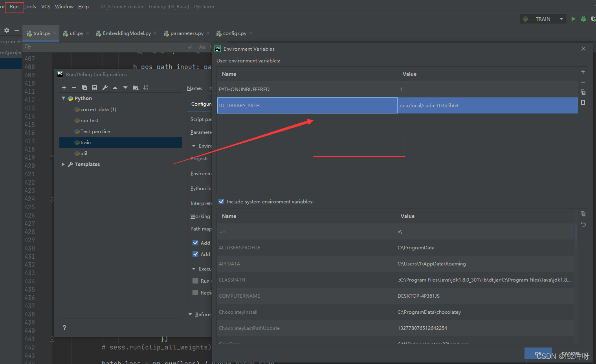Open Window menu
The image size is (596, 364).
pyautogui.click(x=64, y=7)
